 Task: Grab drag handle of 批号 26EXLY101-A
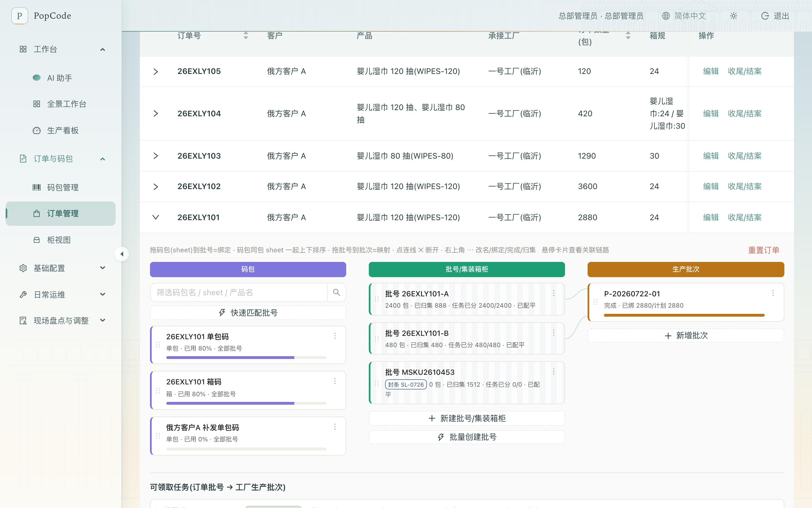[x=376, y=299]
